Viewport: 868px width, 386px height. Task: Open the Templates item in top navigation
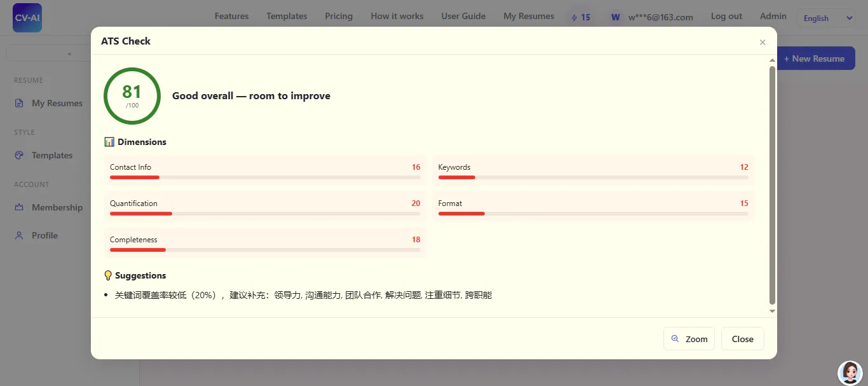click(287, 16)
